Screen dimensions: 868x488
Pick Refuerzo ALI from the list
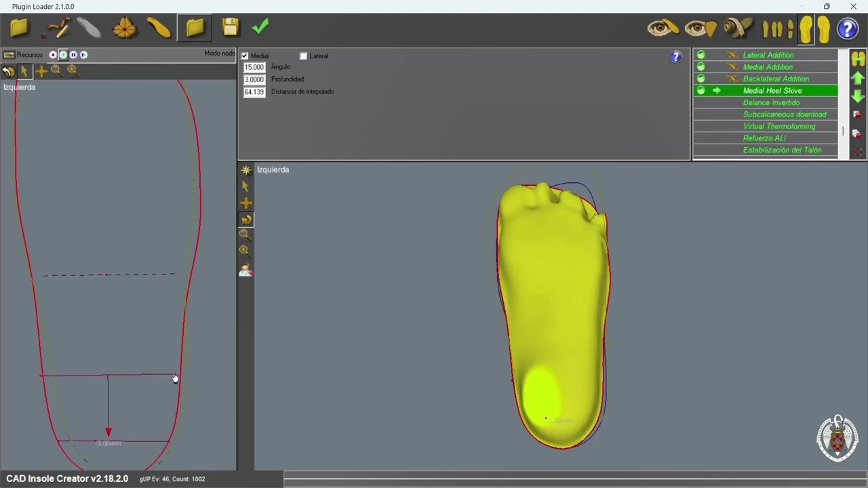pos(766,138)
